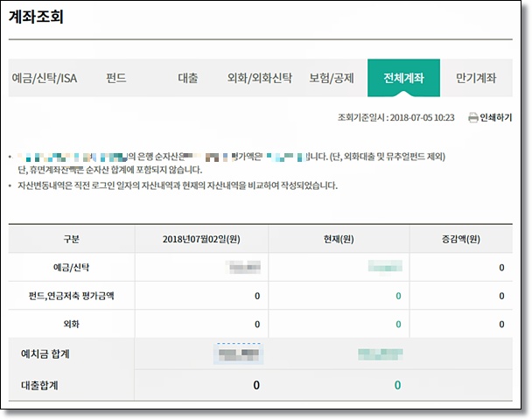
Task: Click the 자산변동내역 explanation note
Action: pos(178,185)
